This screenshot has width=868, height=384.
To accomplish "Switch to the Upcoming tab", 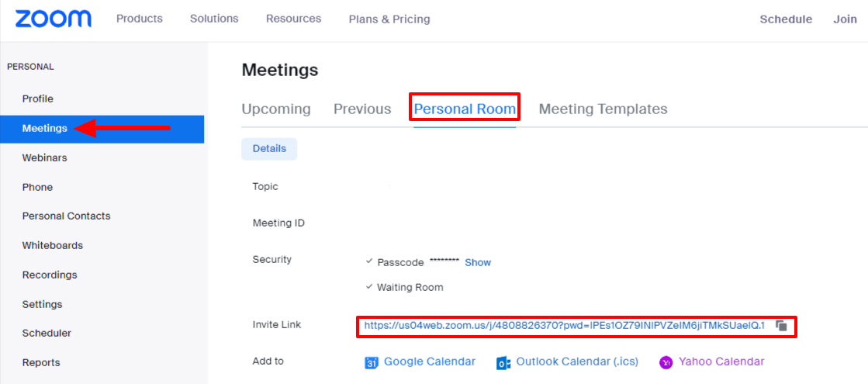I will click(x=276, y=109).
